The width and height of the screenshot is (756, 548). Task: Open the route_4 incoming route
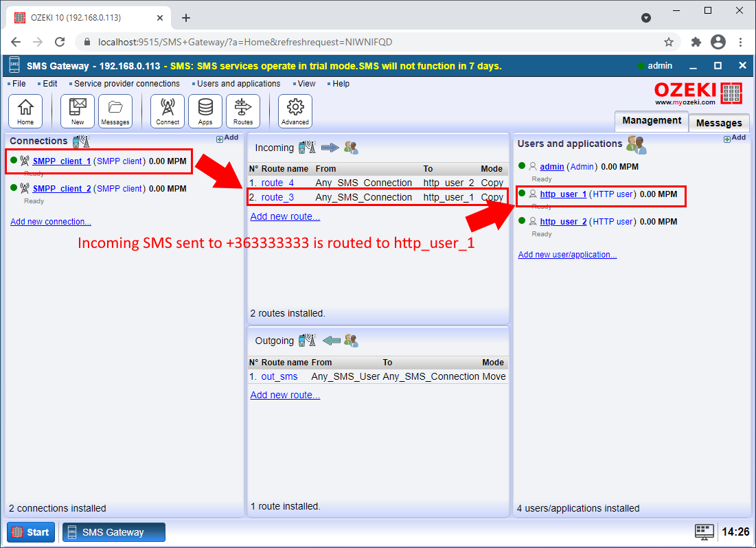coord(277,183)
